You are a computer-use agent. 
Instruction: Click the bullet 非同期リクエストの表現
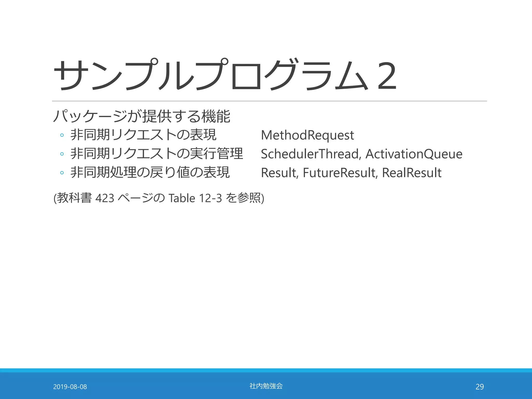coord(143,135)
